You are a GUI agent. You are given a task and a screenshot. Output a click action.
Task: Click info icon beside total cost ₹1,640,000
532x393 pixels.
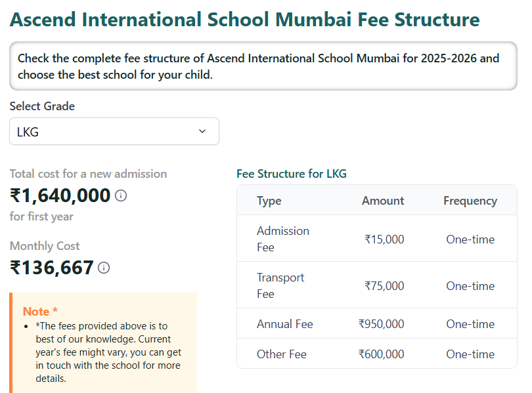[x=121, y=196]
